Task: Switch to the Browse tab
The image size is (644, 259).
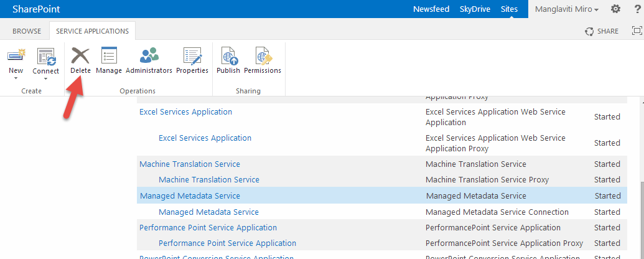Action: tap(27, 31)
